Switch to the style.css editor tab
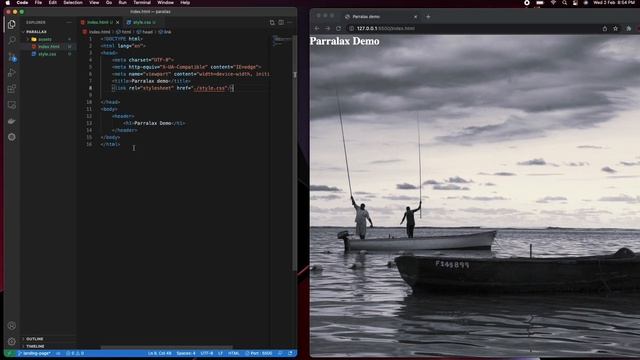The width and height of the screenshot is (640, 360). pyautogui.click(x=142, y=22)
